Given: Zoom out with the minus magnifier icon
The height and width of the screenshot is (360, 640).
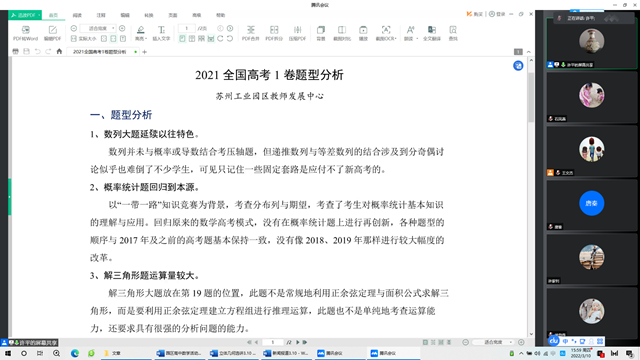Looking at the screenshot, I should pyautogui.click(x=73, y=29).
